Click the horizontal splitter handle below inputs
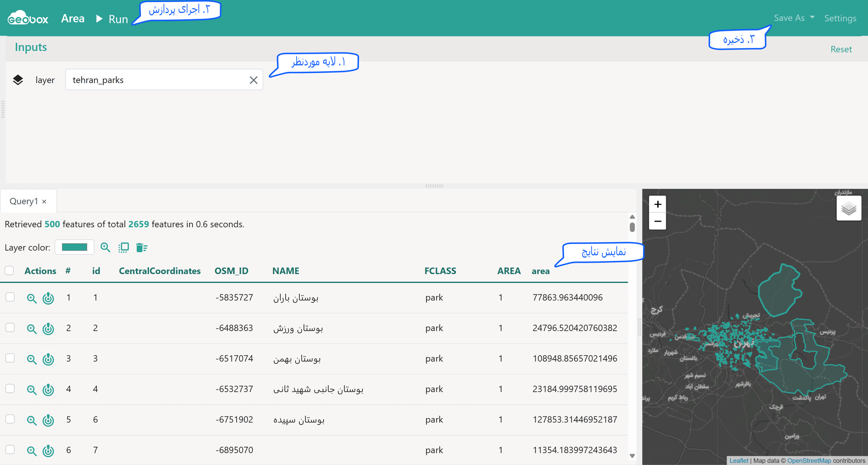The height and width of the screenshot is (465, 868). (x=434, y=186)
